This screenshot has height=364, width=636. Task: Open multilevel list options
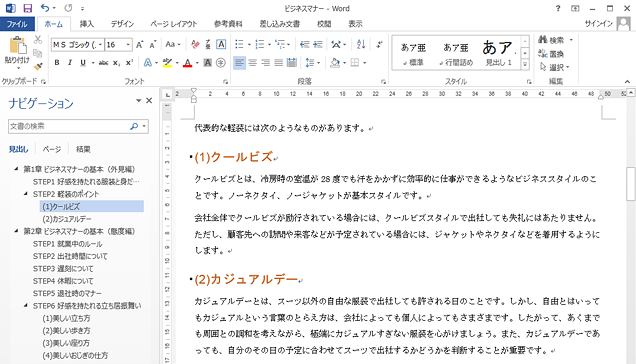tap(280, 44)
